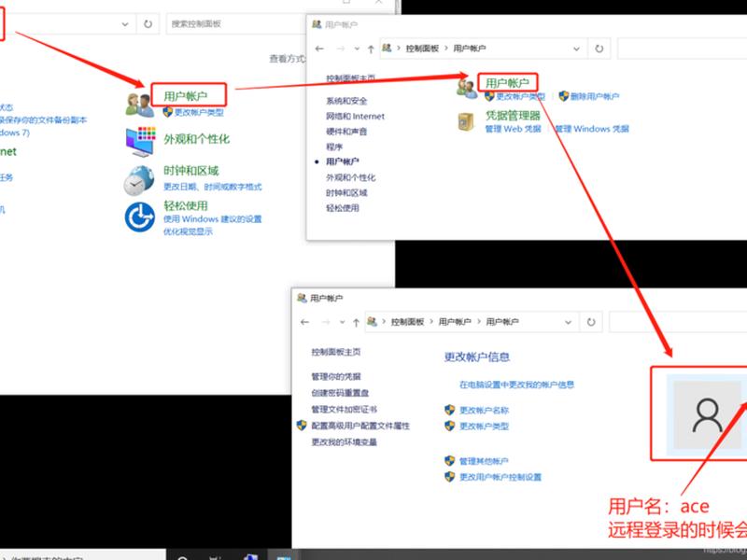Click 控制面板 breadcrumb in bottom window

point(407,322)
